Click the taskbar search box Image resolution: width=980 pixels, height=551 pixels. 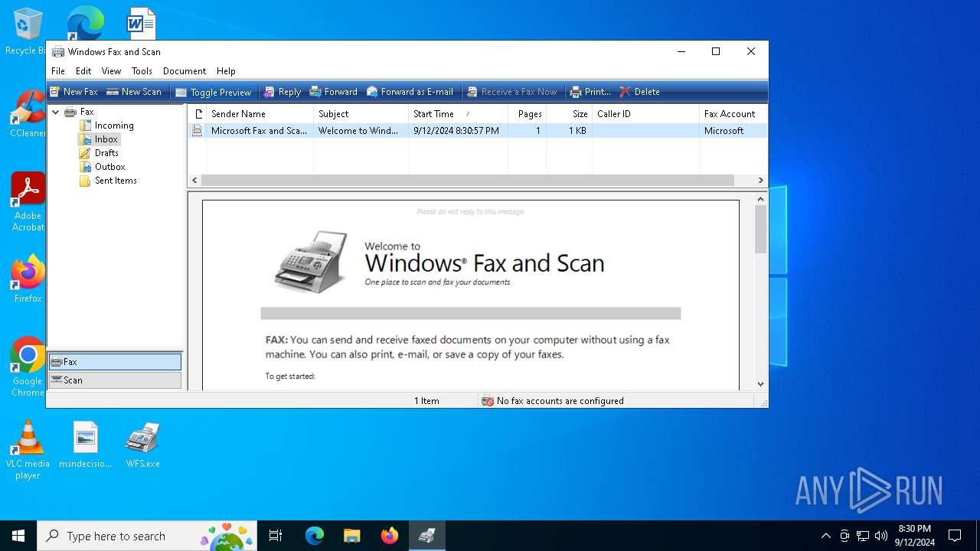tap(149, 536)
